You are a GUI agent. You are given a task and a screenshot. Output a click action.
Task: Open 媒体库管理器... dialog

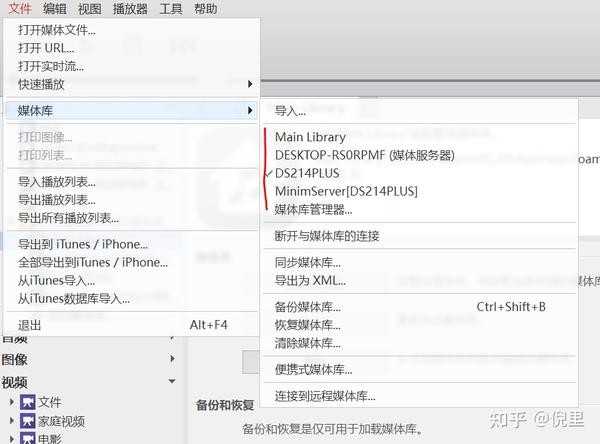tap(313, 209)
